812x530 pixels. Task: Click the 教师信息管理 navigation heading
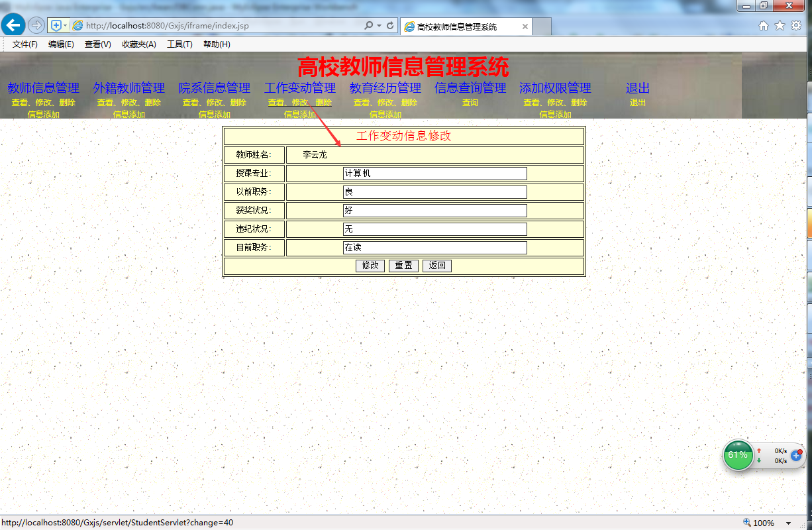point(43,87)
